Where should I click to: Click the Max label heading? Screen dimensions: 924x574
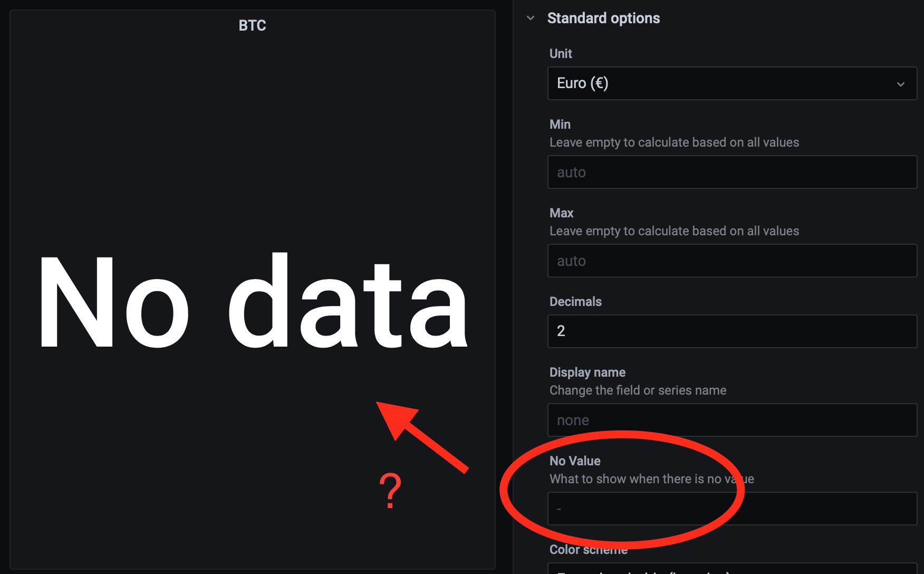pyautogui.click(x=561, y=213)
